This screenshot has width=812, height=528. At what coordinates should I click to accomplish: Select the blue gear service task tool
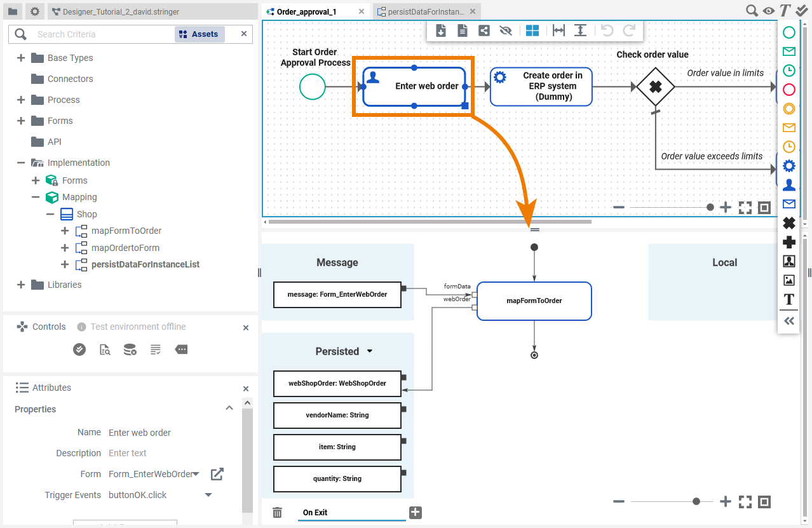pyautogui.click(x=788, y=166)
